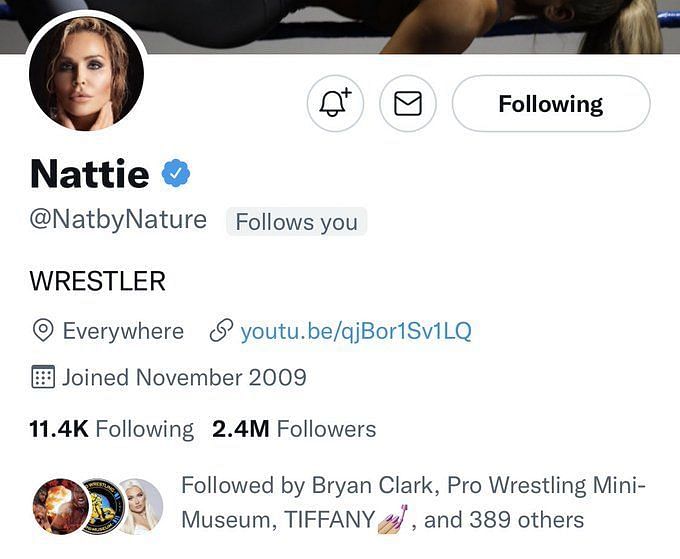View the 11.4K Following list
This screenshot has width=680, height=559.
111,429
